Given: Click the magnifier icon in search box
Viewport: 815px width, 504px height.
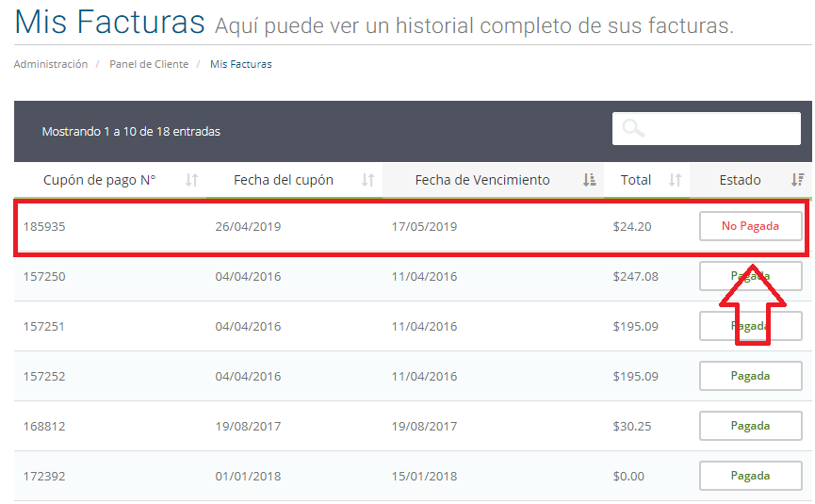Looking at the screenshot, I should 633,128.
